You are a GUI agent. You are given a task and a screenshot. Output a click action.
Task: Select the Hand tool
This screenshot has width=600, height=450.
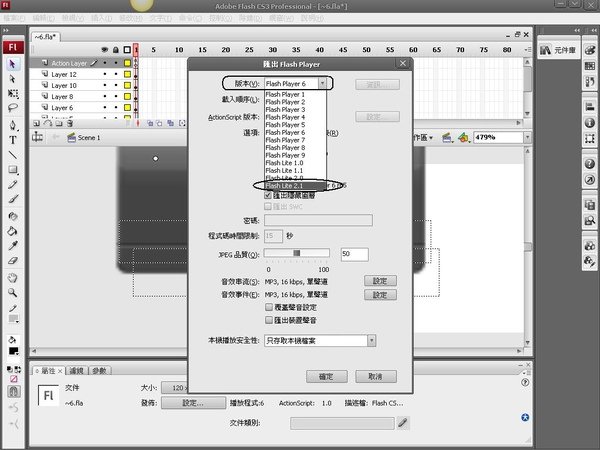13,278
